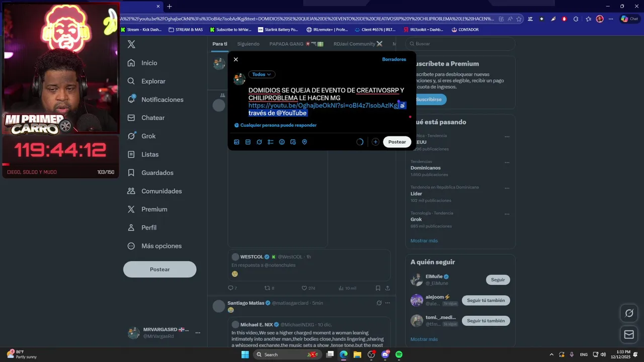Open Perfil in sidebar

pos(142,228)
